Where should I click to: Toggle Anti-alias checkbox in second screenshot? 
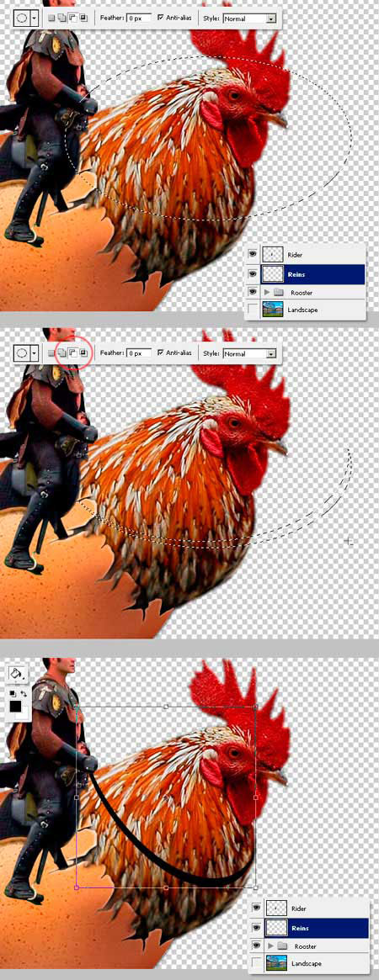pyautogui.click(x=161, y=353)
